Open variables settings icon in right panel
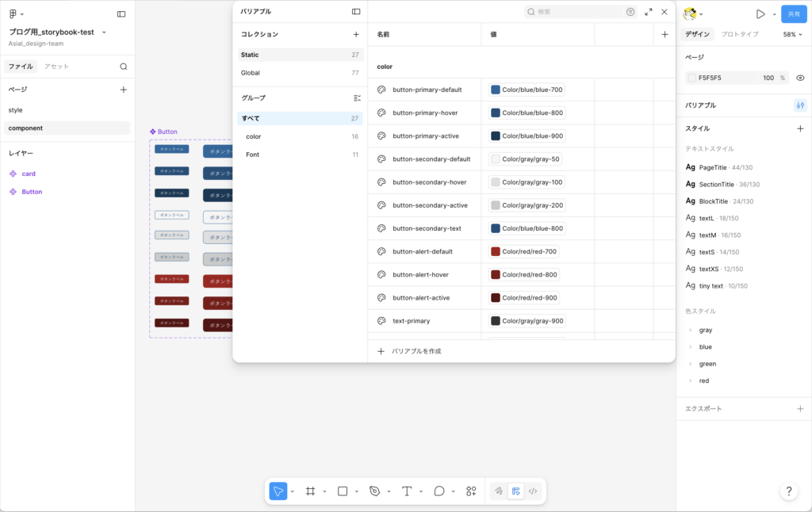Viewport: 812px width, 512px height. coord(800,105)
